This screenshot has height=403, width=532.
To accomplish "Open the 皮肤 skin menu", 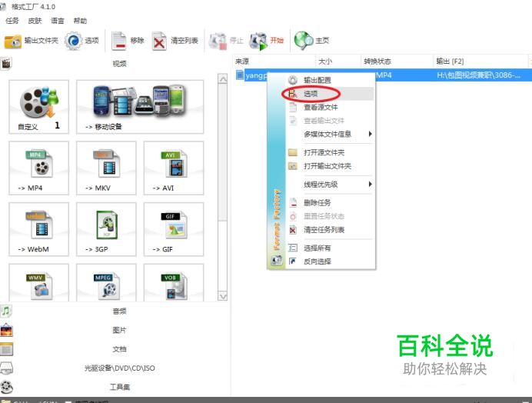I will point(35,21).
